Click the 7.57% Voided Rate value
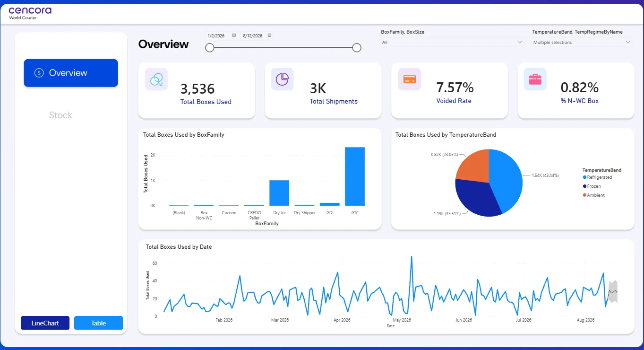Viewport: 644px width, 350px height. tap(455, 87)
